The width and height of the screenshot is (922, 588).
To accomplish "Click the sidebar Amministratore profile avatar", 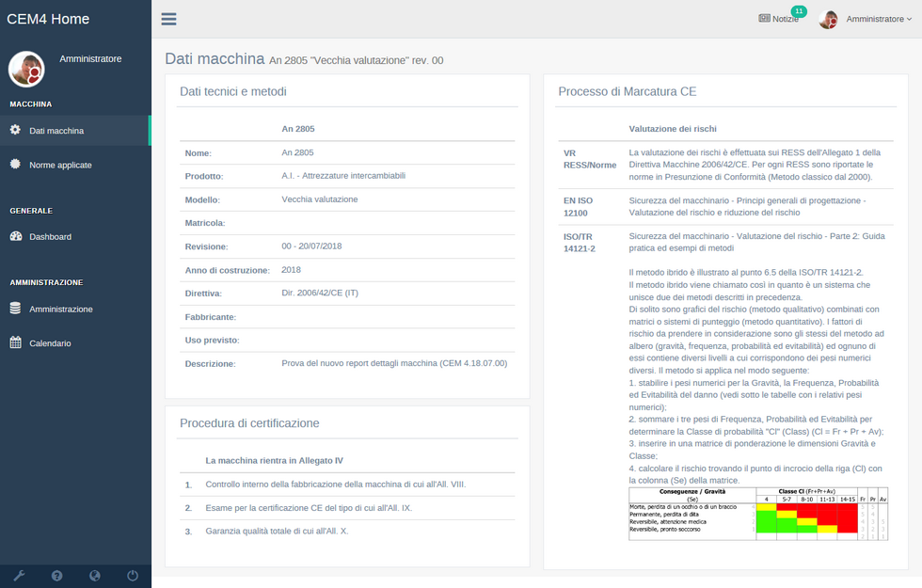I will click(x=26, y=69).
